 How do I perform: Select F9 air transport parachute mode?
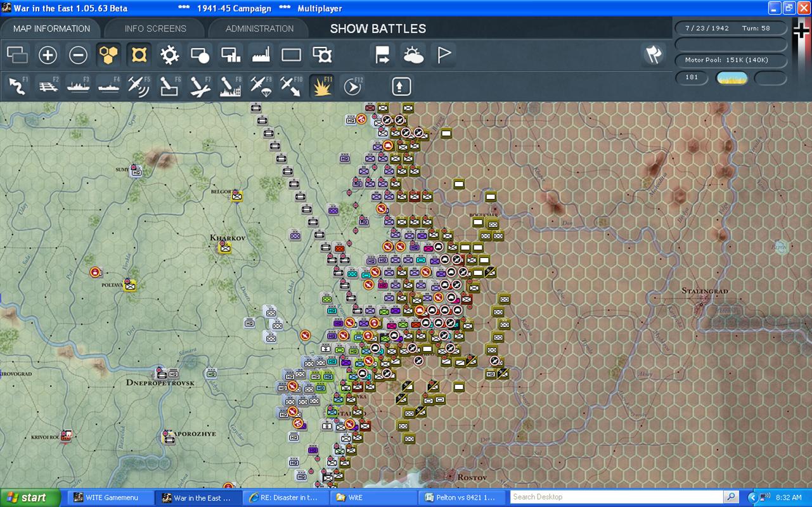pos(261,86)
